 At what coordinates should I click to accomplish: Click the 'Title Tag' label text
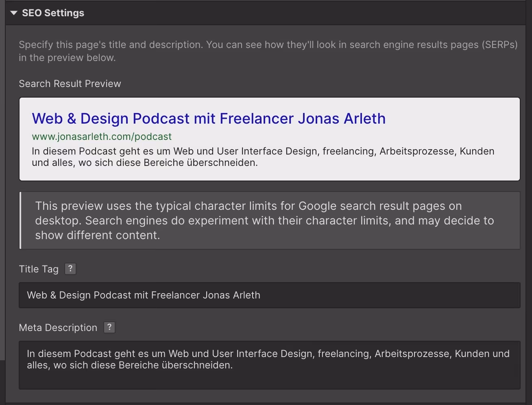[x=39, y=269]
